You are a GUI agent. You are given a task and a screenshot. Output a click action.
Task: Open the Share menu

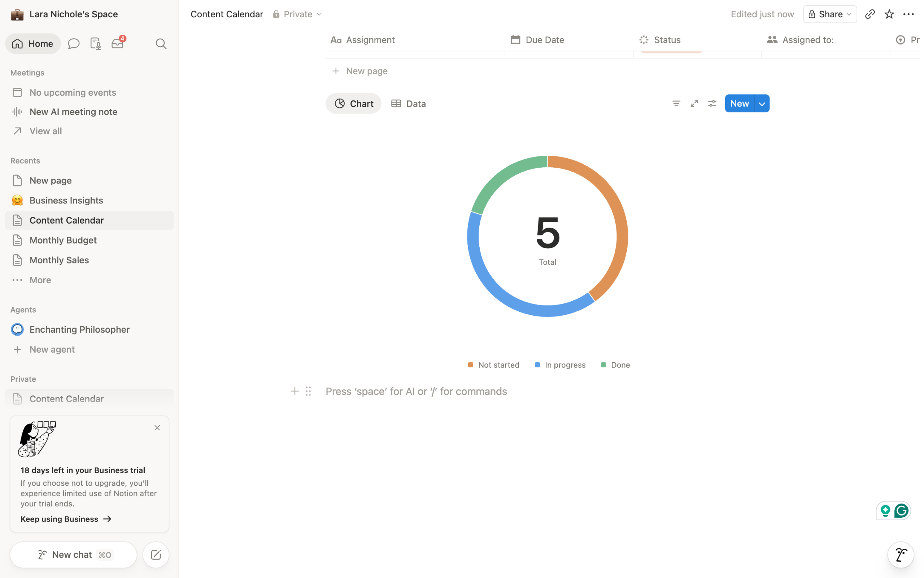(830, 14)
